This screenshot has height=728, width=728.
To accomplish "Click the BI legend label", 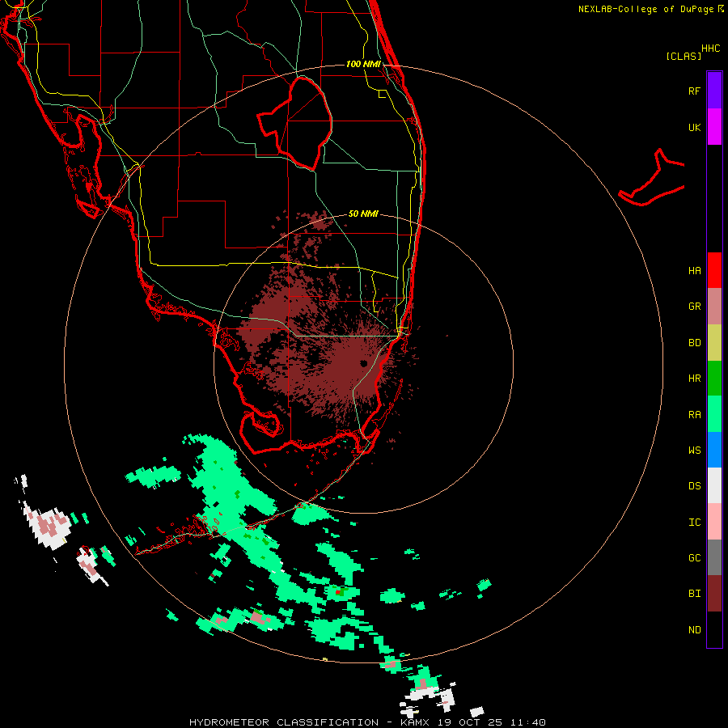I will 694,594.
